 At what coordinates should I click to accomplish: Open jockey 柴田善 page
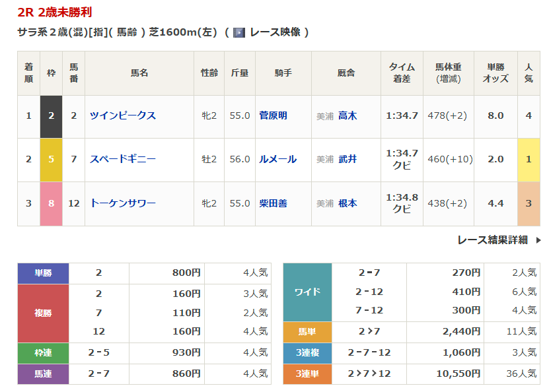(273, 203)
